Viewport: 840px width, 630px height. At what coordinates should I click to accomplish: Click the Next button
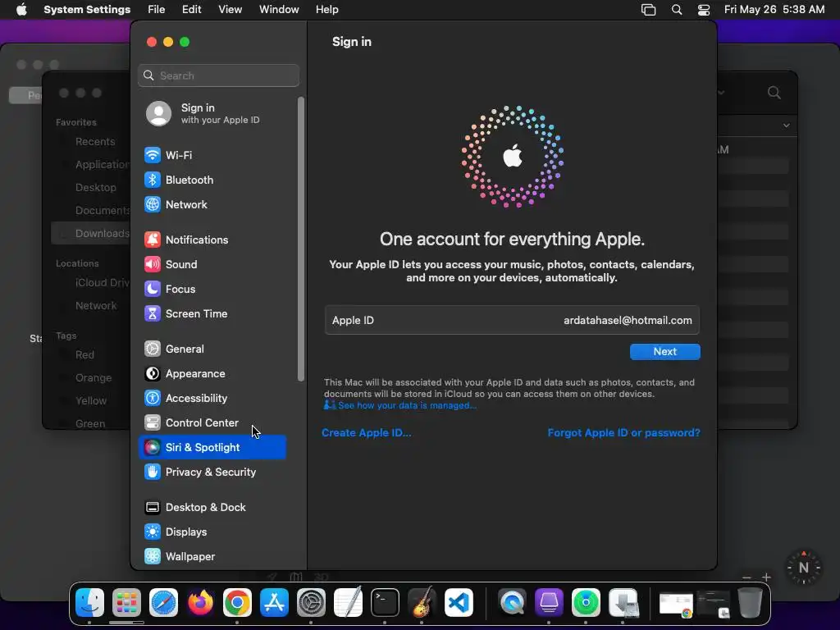pyautogui.click(x=664, y=352)
